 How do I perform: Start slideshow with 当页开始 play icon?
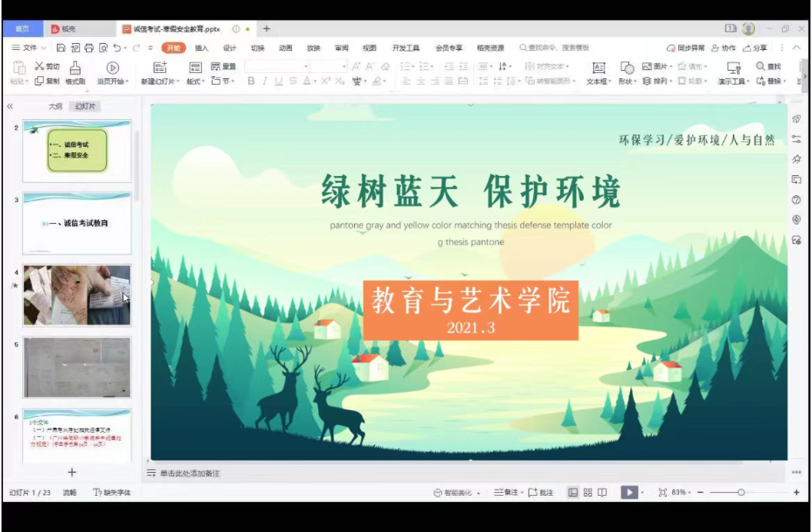coord(112,68)
